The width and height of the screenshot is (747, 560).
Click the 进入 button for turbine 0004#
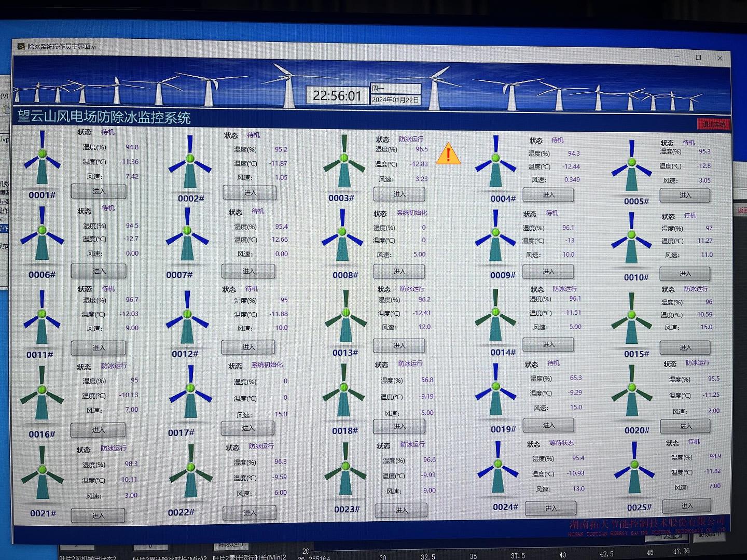coord(548,195)
